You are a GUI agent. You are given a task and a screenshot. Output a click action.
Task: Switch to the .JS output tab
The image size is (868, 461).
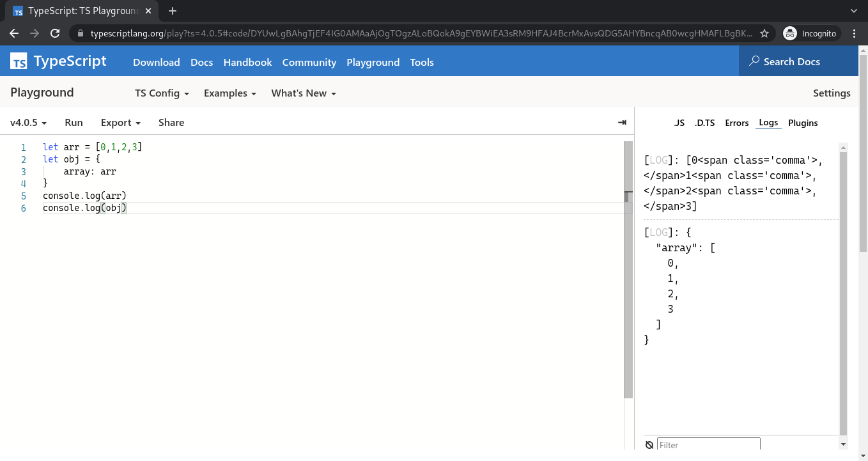[679, 123]
